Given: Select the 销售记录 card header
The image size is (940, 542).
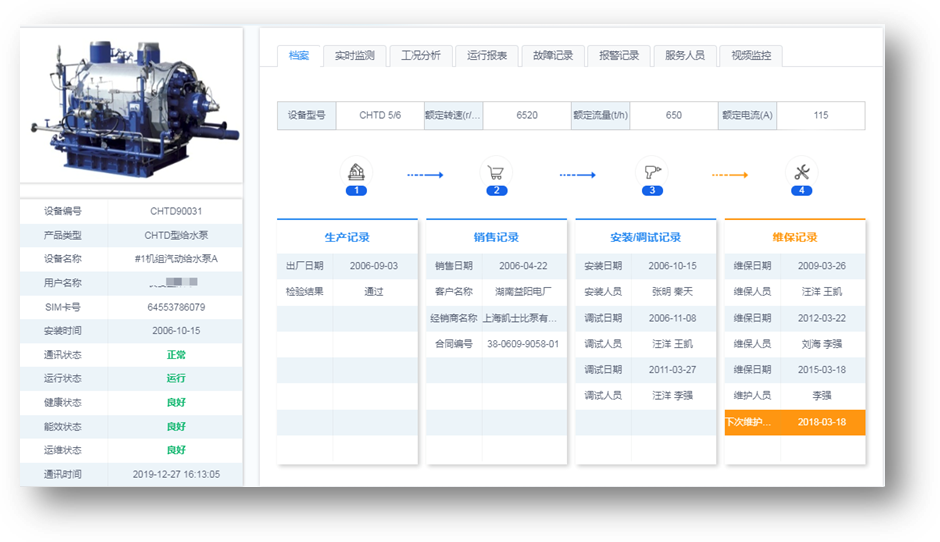Looking at the screenshot, I should [496, 237].
